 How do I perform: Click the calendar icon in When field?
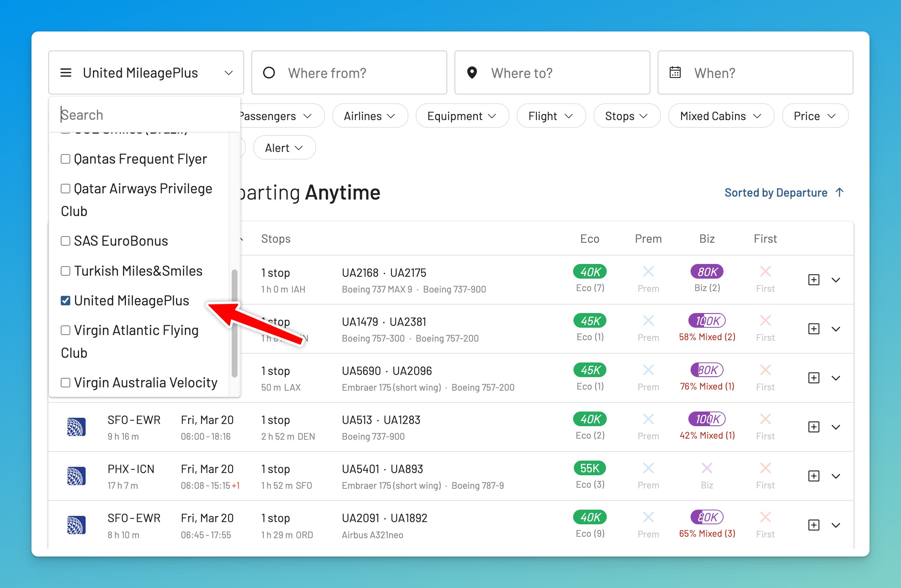tap(676, 72)
